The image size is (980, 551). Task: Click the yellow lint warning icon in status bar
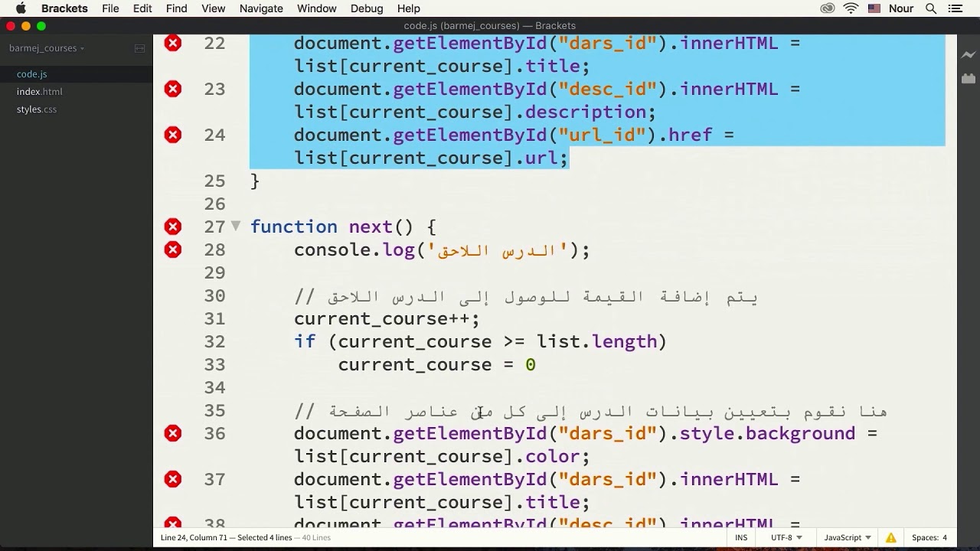tap(891, 538)
